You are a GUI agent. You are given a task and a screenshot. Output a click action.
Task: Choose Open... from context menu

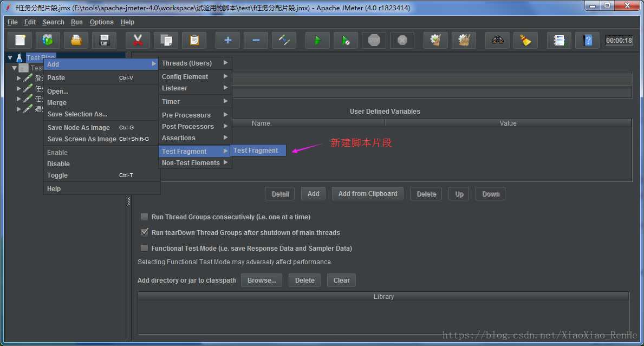101,91
